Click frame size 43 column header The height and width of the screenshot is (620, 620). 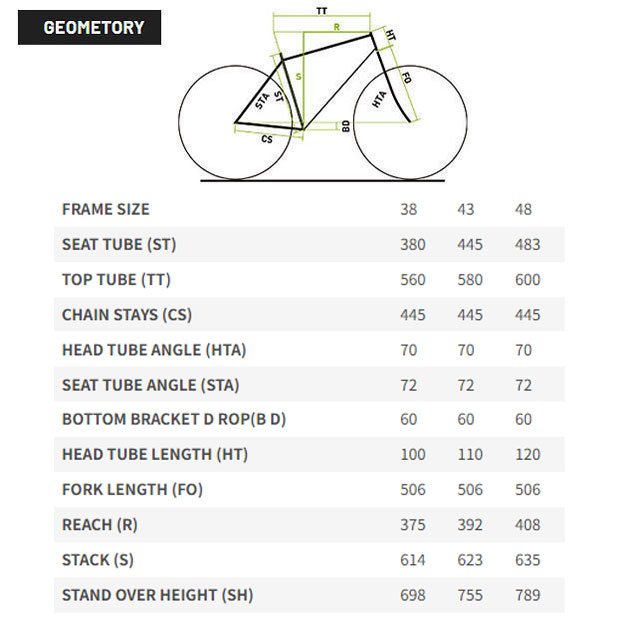tap(466, 210)
